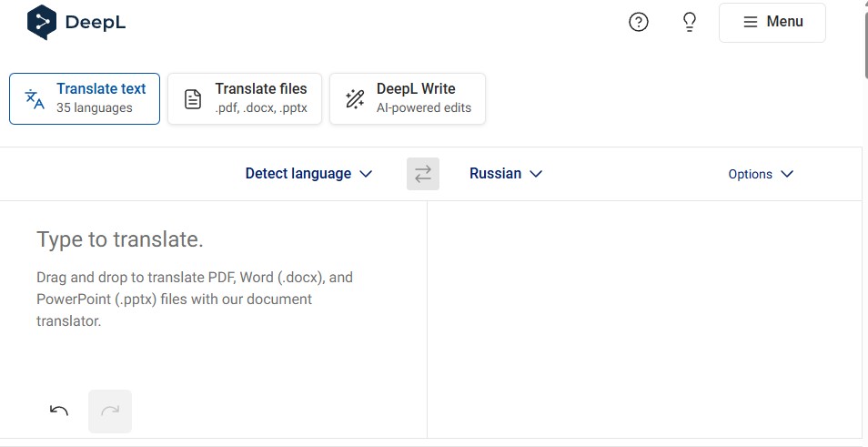Click the lightbulb tips icon
Image resolution: width=868 pixels, height=447 pixels.
(x=689, y=22)
